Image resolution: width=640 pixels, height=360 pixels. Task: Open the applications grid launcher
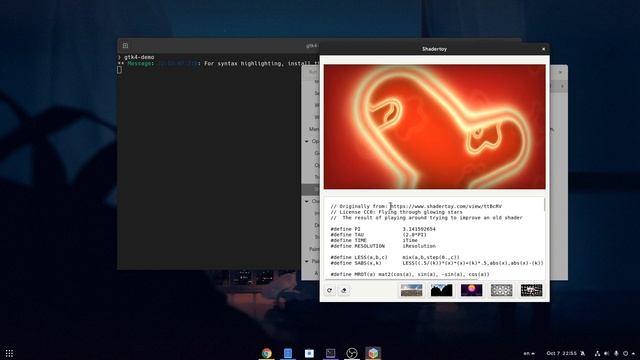pyautogui.click(x=9, y=353)
